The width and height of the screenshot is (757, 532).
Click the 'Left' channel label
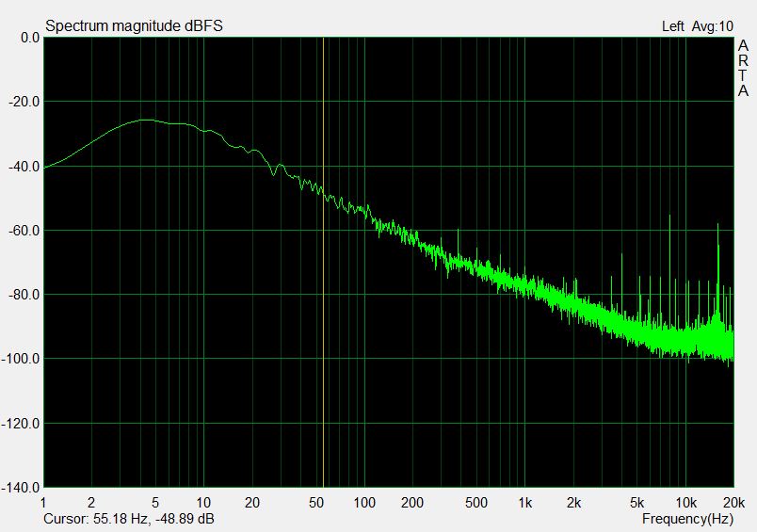click(x=672, y=26)
